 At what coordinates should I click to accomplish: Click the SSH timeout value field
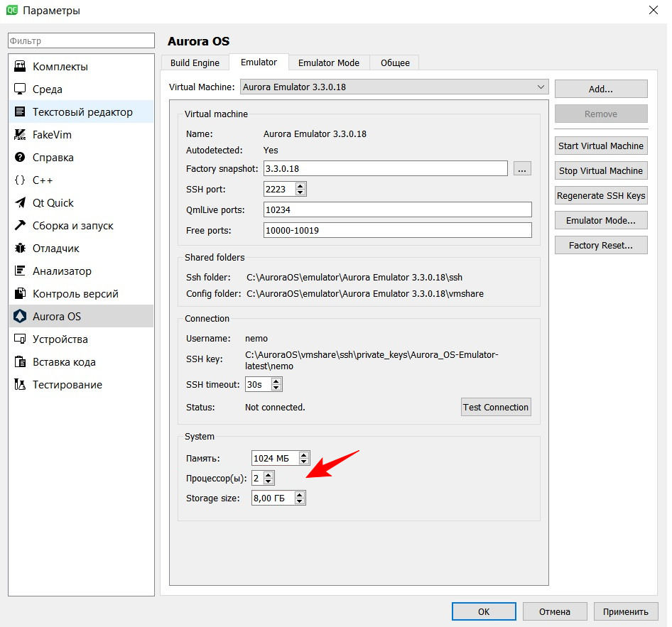[259, 385]
